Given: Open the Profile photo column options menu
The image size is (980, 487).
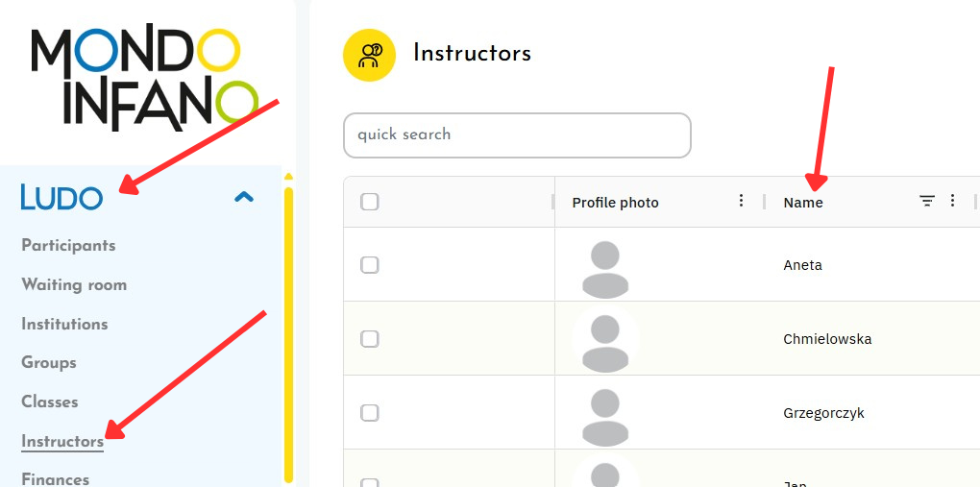Looking at the screenshot, I should tap(741, 201).
